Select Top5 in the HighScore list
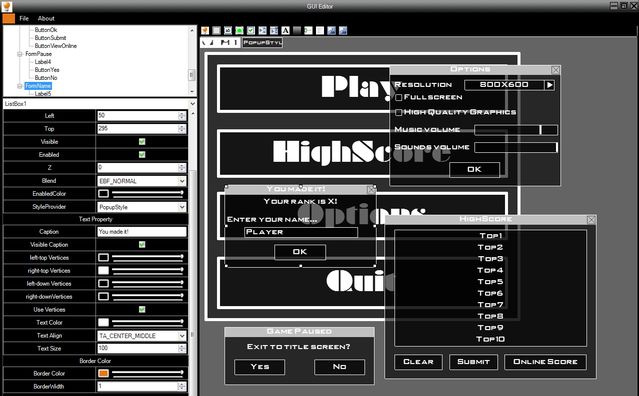Viewport: 639px width, 396px height. click(490, 282)
